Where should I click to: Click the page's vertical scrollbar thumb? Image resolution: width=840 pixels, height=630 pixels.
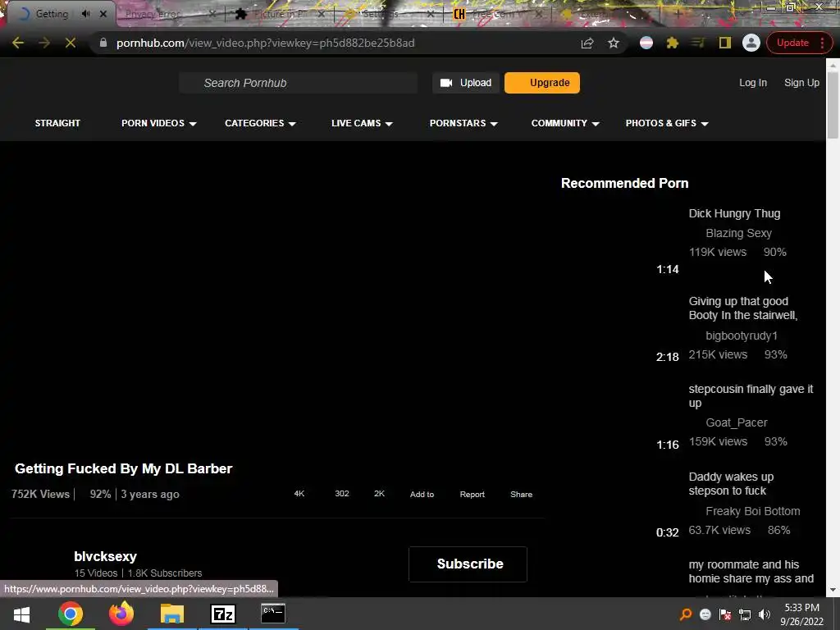[833, 104]
